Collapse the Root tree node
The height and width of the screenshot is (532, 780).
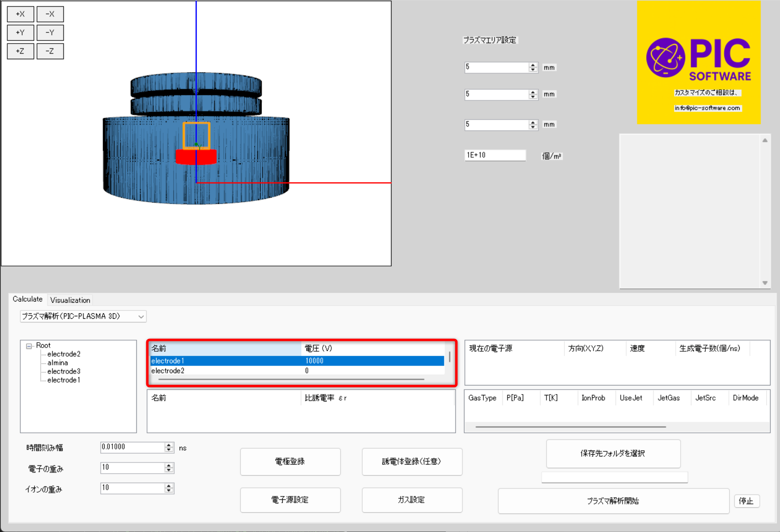click(29, 346)
